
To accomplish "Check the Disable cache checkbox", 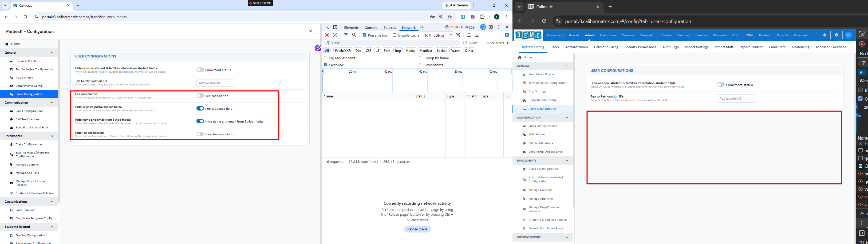I will point(394,35).
